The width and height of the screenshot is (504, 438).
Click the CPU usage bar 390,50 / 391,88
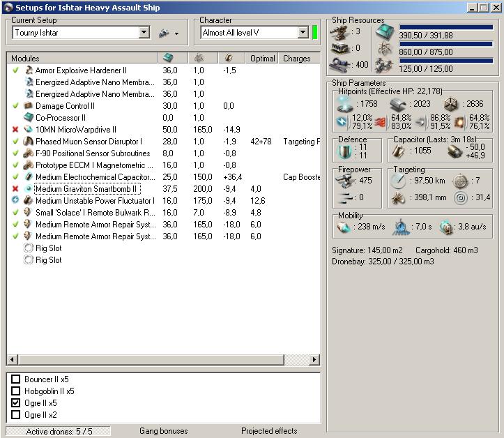[446, 27]
